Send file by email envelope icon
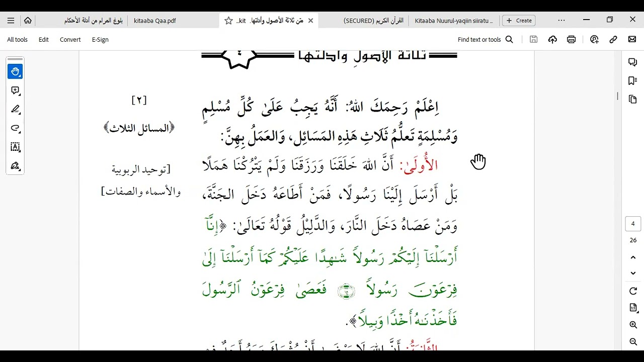Viewport: 644px width, 362px height. pos(632,40)
